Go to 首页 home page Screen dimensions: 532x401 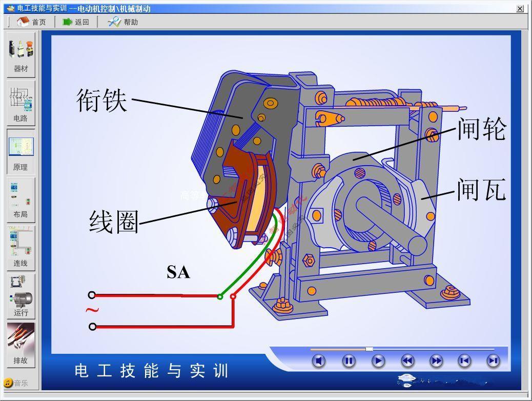31,22
